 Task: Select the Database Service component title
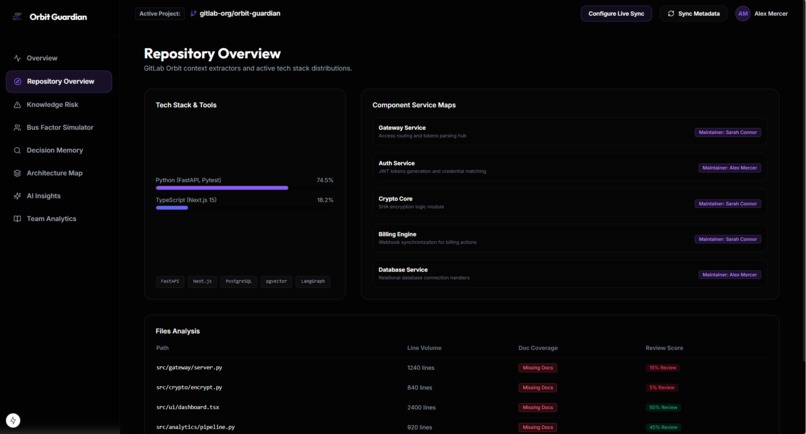pos(403,269)
